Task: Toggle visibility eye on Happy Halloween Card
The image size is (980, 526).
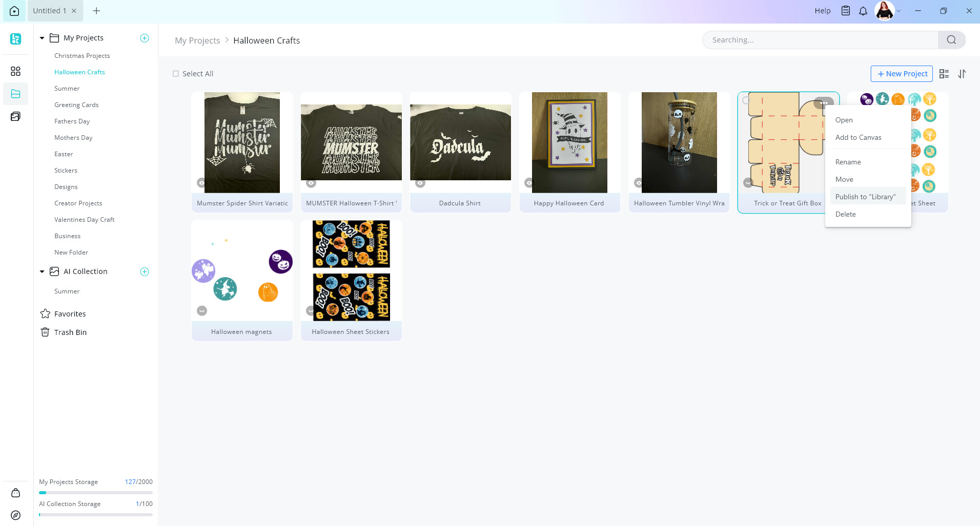Action: (x=529, y=183)
